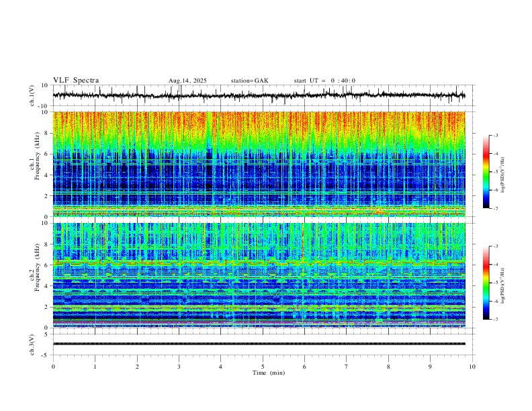The height and width of the screenshot is (411, 532).
Task: Click the ch.1 spectrogram color scale bar
Action: [x=486, y=171]
